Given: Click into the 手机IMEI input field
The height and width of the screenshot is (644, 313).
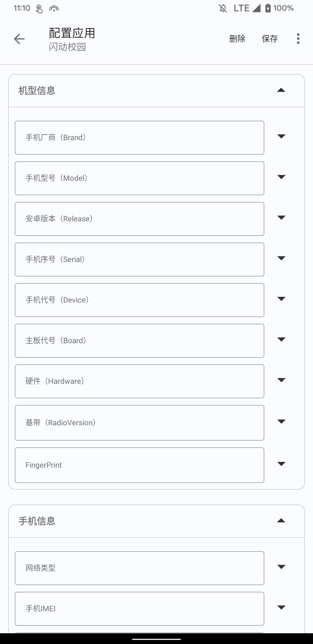Looking at the screenshot, I should tap(139, 609).
